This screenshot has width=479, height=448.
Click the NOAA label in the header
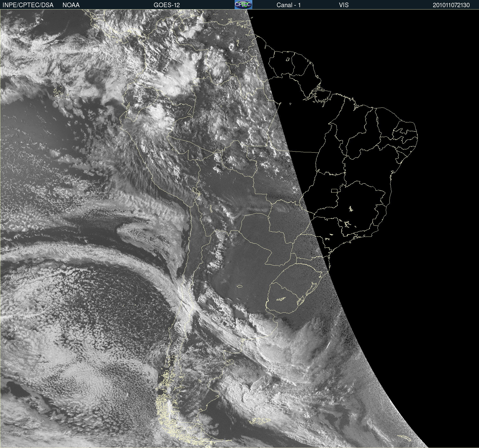[x=71, y=5]
